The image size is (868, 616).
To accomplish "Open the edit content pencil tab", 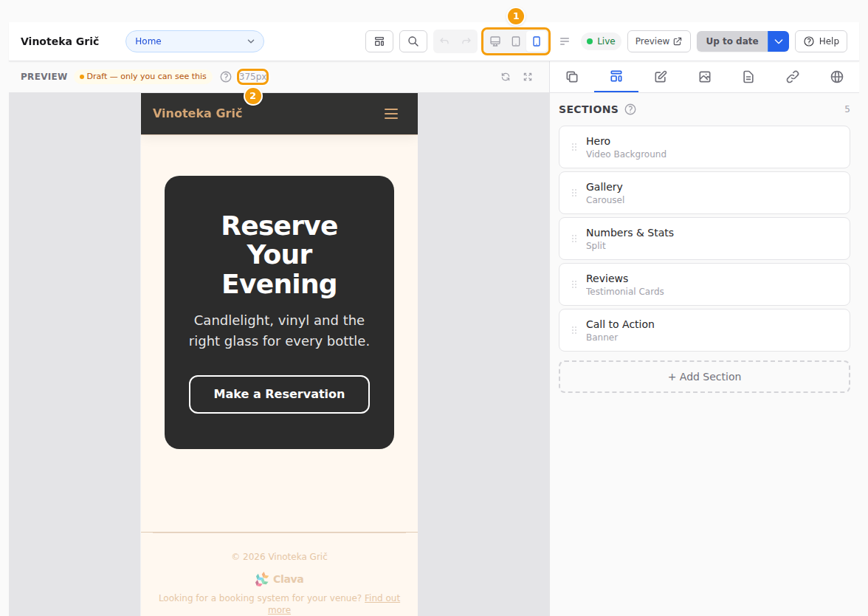I will point(661,77).
